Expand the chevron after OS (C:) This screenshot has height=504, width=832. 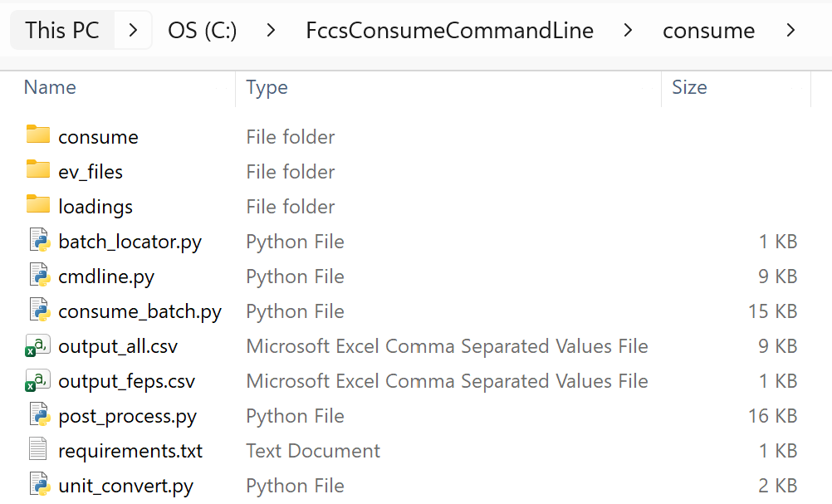[x=271, y=31]
